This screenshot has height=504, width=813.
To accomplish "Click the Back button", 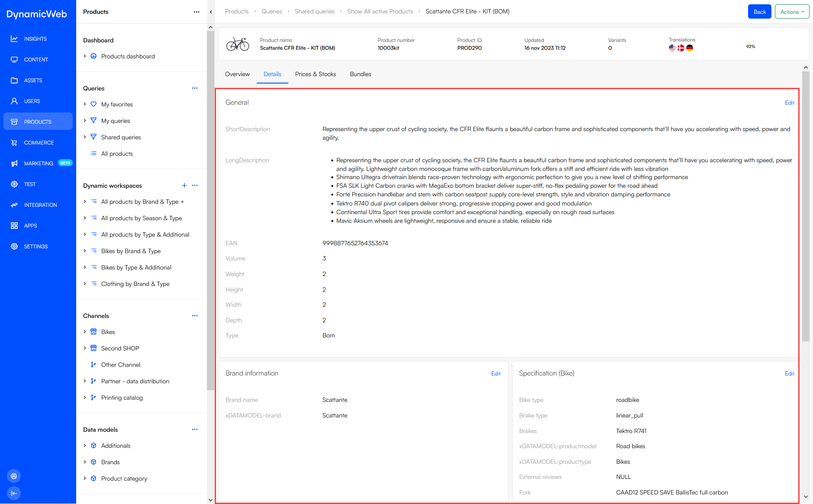I will pos(759,12).
